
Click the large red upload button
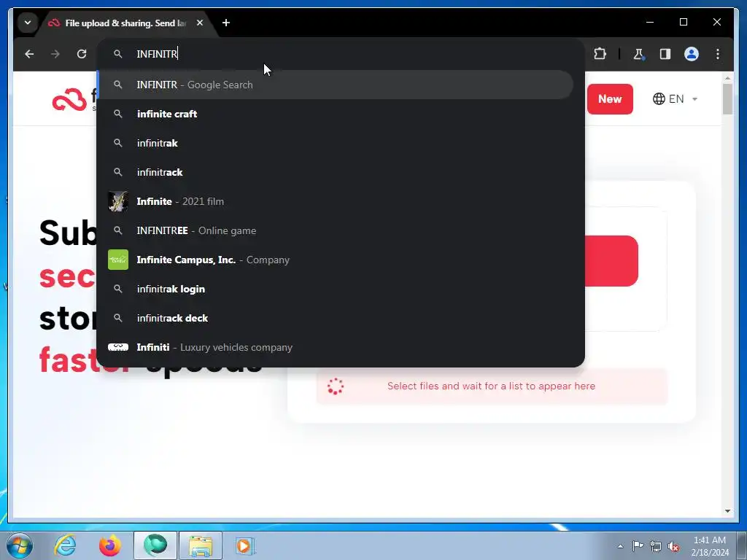[x=611, y=261]
